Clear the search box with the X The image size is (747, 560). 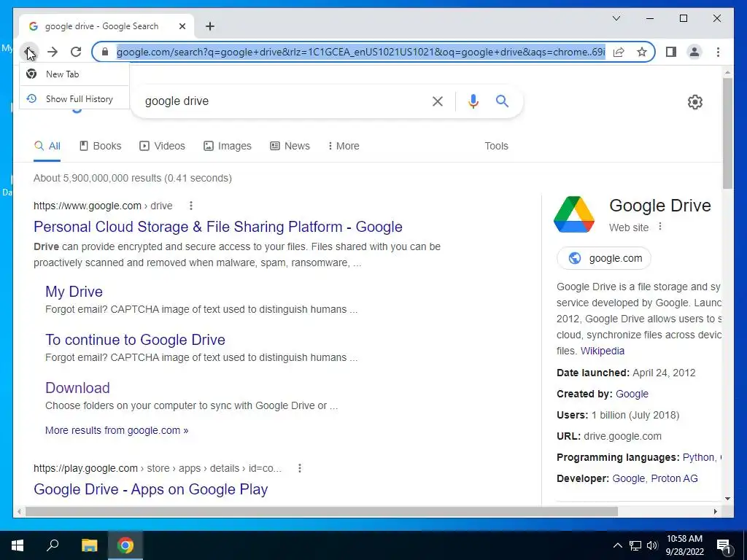click(438, 101)
